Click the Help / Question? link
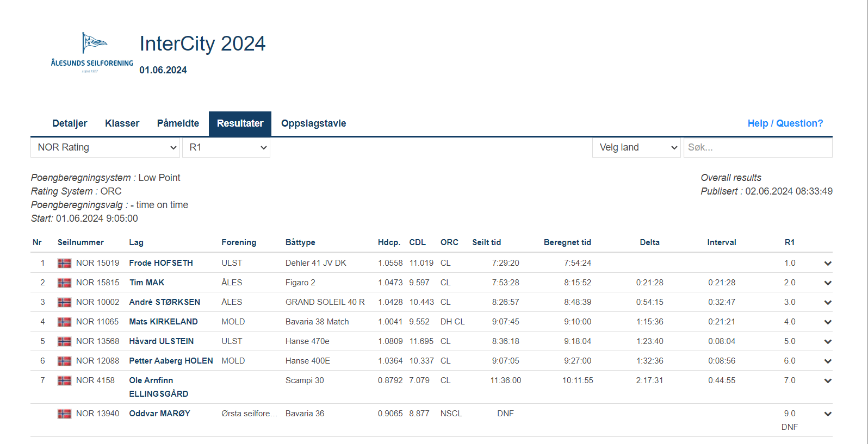The width and height of the screenshot is (868, 444). pyautogui.click(x=785, y=123)
